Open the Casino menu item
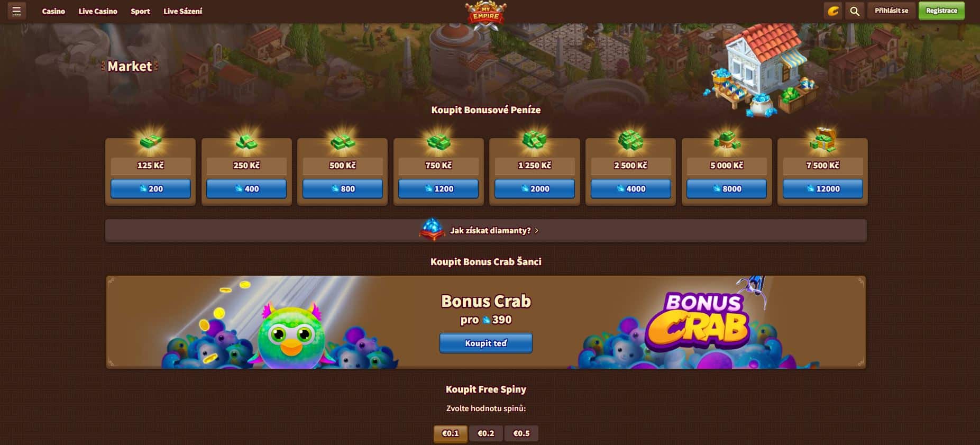This screenshot has width=980, height=445. tap(53, 11)
